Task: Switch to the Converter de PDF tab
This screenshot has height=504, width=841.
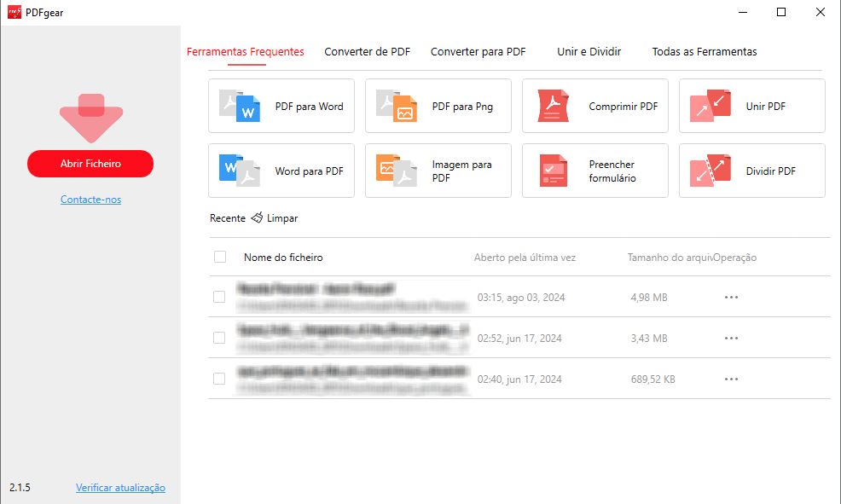Action: 367,51
